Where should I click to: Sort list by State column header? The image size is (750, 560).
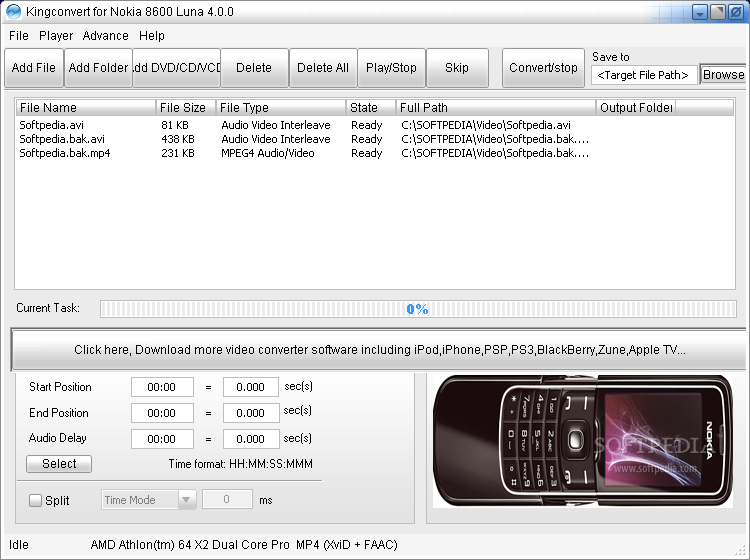[x=371, y=108]
